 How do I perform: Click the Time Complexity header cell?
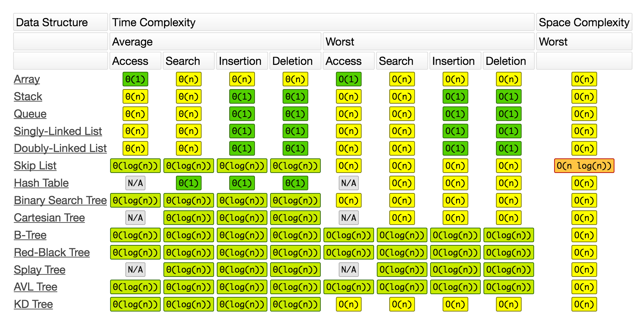coord(322,22)
